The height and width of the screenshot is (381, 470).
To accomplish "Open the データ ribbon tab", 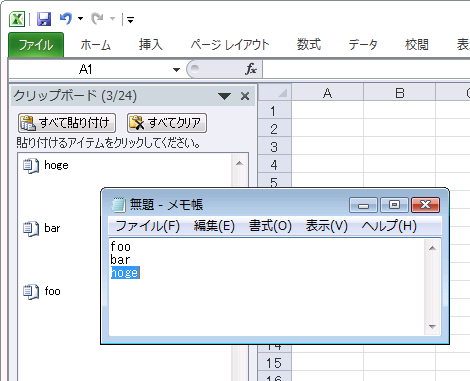I will tap(363, 45).
